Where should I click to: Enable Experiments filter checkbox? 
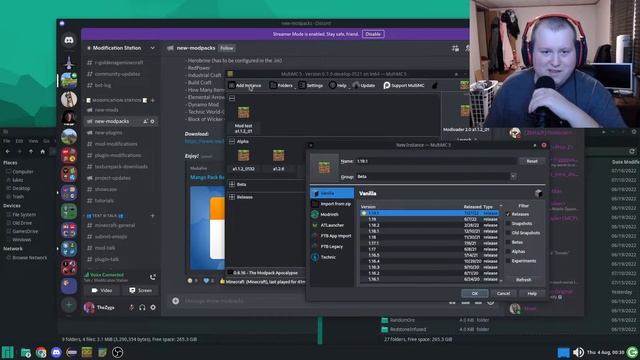[508, 261]
